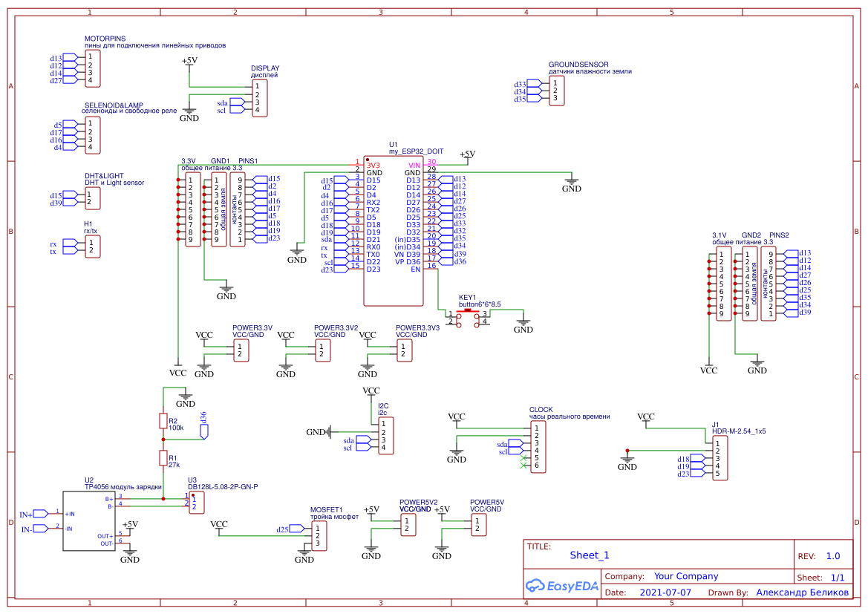This screenshot has height=614, width=868.
Task: Select the MOSFET1 3-pin connector
Action: coord(319,536)
